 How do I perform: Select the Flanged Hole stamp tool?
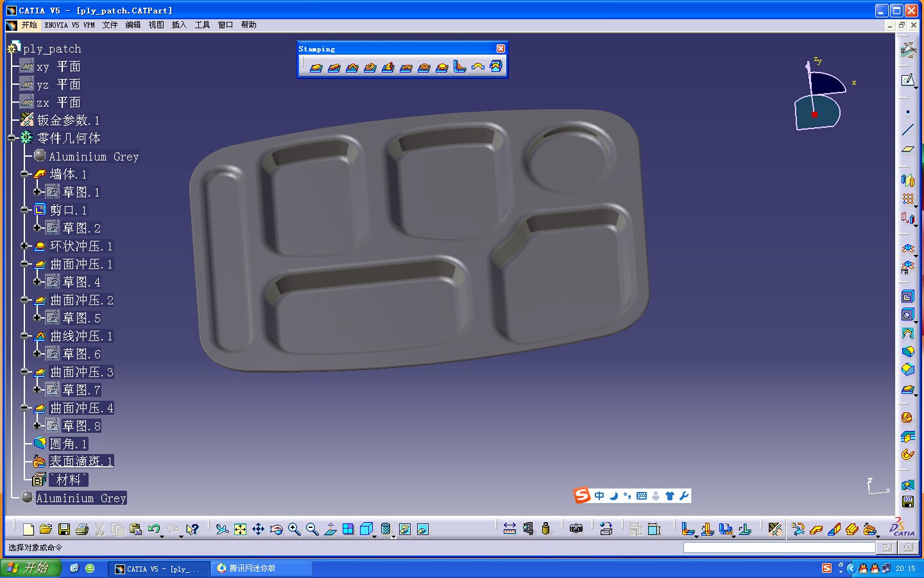(424, 67)
